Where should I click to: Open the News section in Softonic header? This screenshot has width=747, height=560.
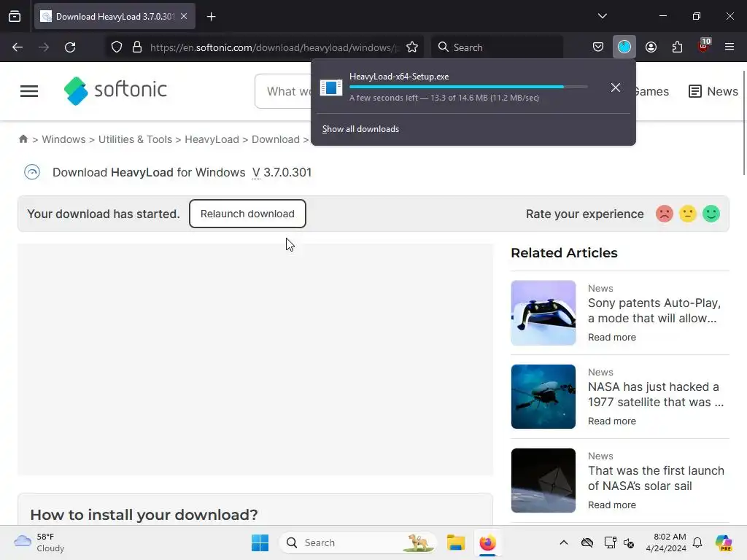(x=713, y=91)
